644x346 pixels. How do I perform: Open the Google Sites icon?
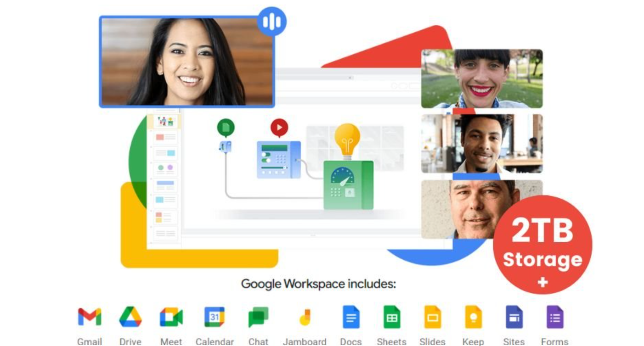click(514, 317)
